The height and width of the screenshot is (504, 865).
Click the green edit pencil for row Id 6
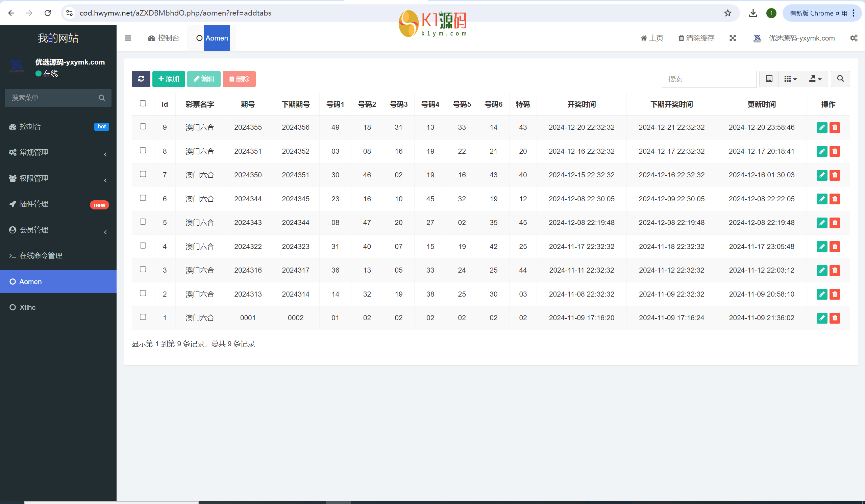821,199
